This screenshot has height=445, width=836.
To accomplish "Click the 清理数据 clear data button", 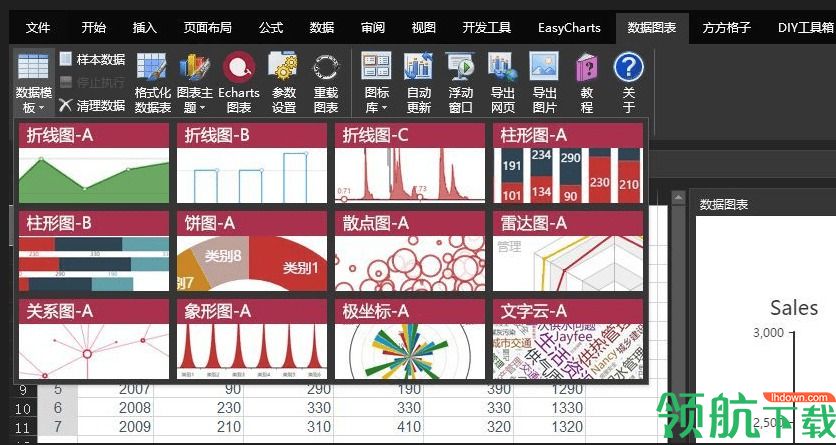I will [x=92, y=105].
